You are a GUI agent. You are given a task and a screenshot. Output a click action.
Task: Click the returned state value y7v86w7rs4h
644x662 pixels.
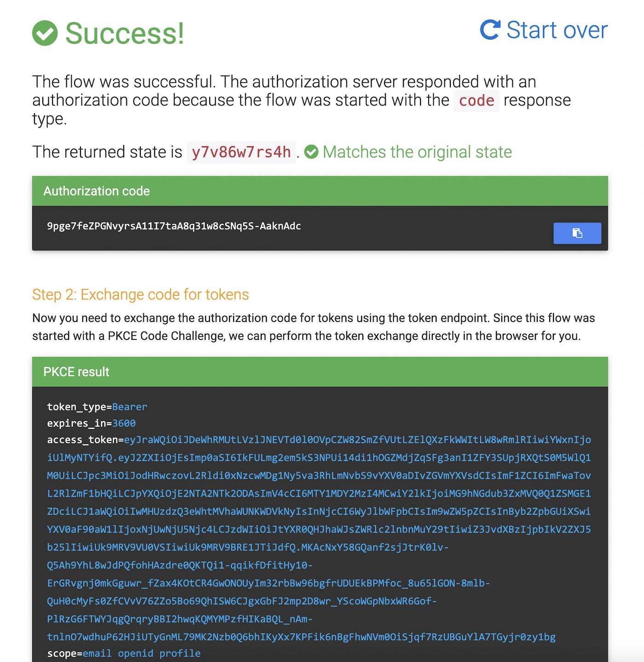[x=241, y=152]
